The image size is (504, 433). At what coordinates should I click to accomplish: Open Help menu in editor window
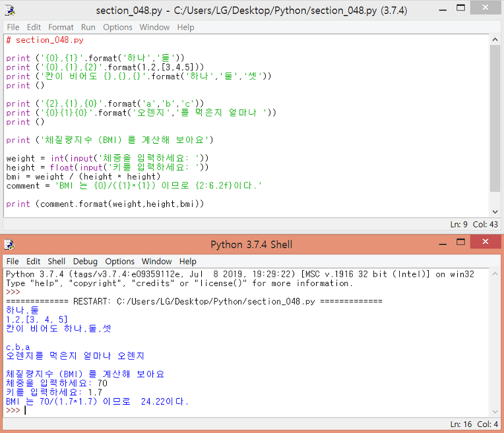(186, 27)
